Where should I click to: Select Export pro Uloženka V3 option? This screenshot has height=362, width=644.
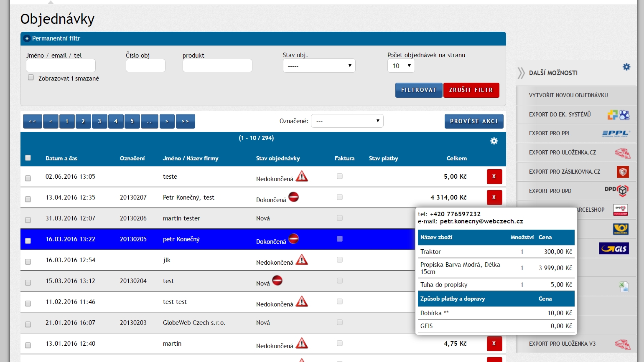click(x=562, y=344)
